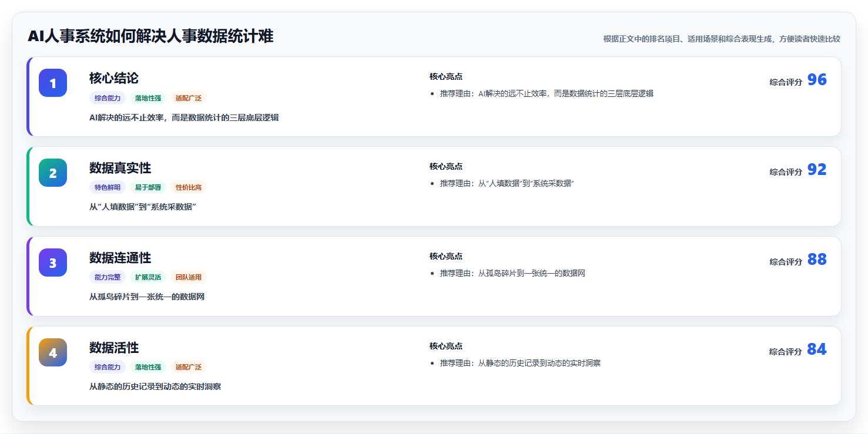Click the 团队适用 tag
The height and width of the screenshot is (434, 868).
[189, 278]
